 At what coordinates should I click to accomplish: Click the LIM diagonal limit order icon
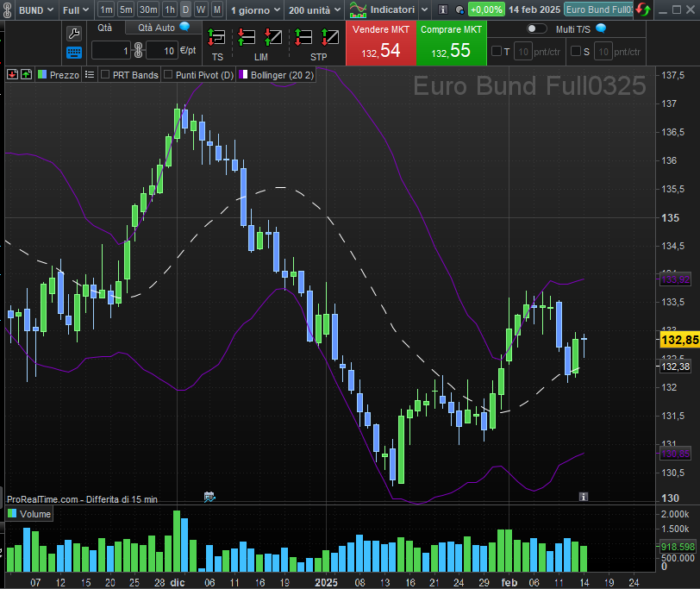click(x=272, y=37)
